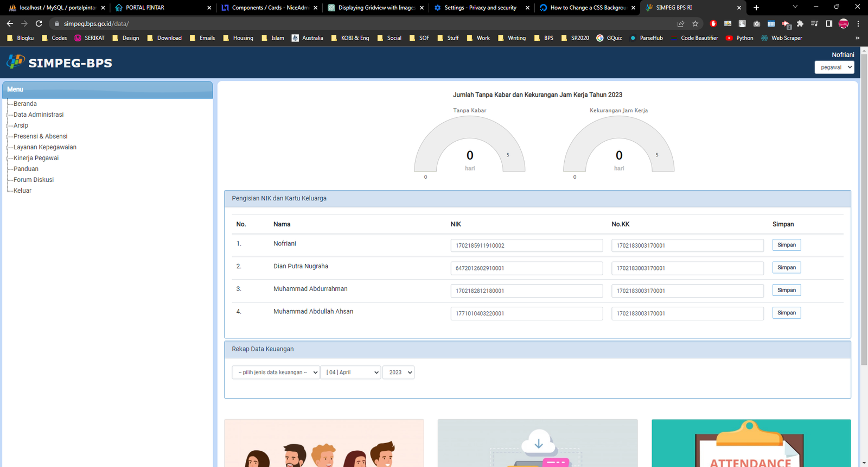Click the red stop-hand adblock extension icon

coord(713,23)
